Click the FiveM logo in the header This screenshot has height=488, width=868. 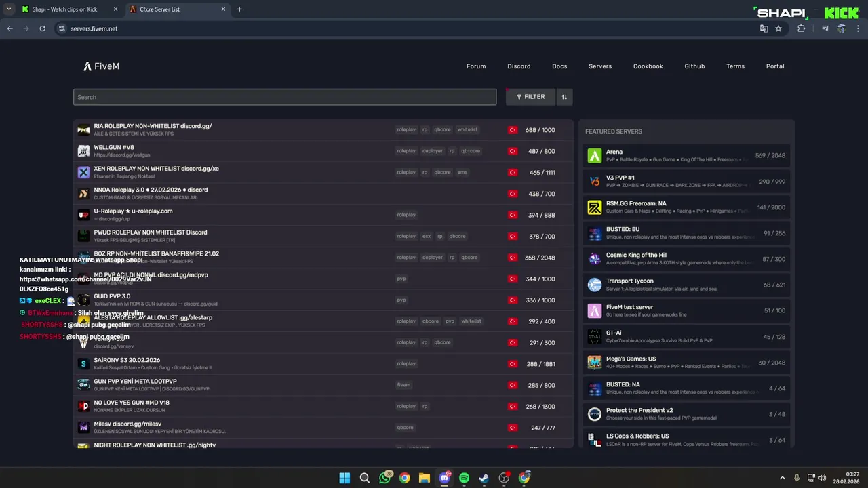(102, 66)
